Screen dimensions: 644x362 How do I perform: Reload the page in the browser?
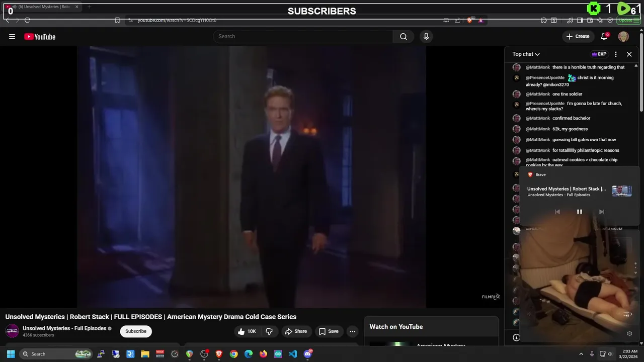tap(27, 20)
